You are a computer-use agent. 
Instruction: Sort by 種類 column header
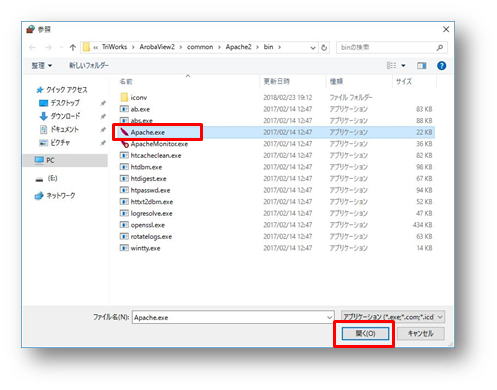click(336, 81)
